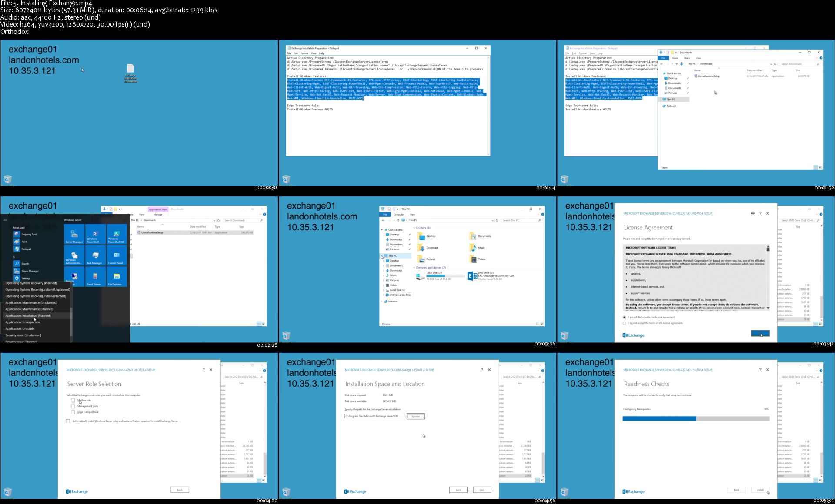Choose 'Application: Unstable' shutdown reason
The width and height of the screenshot is (835, 504).
[x=36, y=329]
